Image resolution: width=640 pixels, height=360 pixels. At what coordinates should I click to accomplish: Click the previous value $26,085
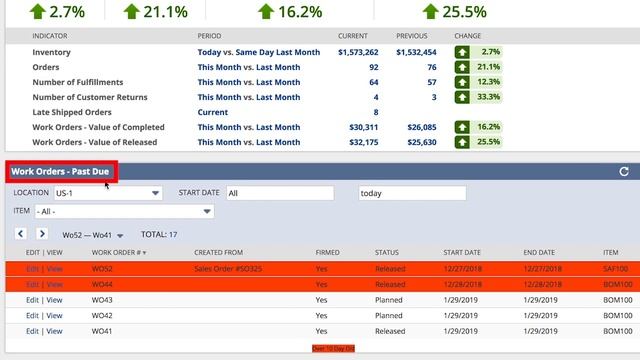pyautogui.click(x=422, y=127)
